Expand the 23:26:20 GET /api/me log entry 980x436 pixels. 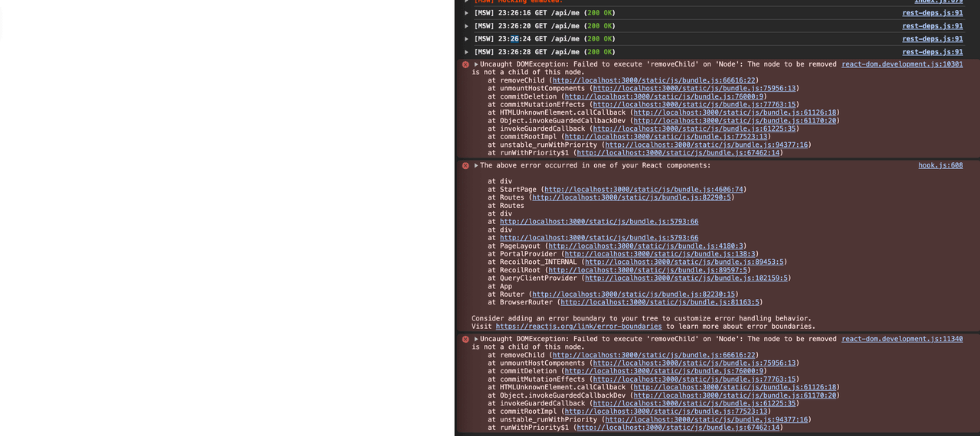(466, 26)
